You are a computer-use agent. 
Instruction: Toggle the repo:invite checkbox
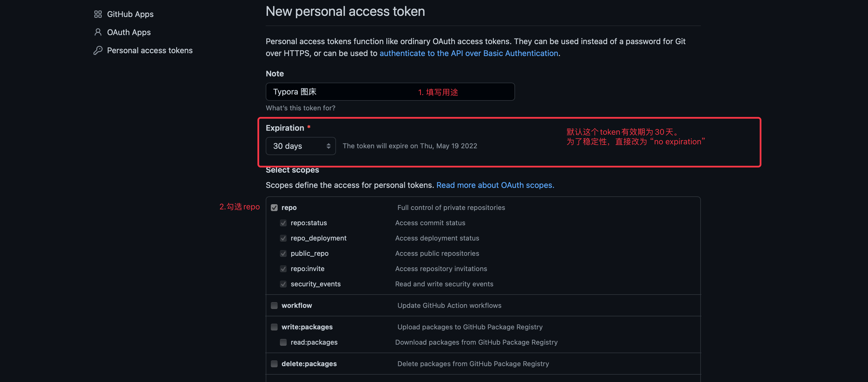click(x=283, y=269)
